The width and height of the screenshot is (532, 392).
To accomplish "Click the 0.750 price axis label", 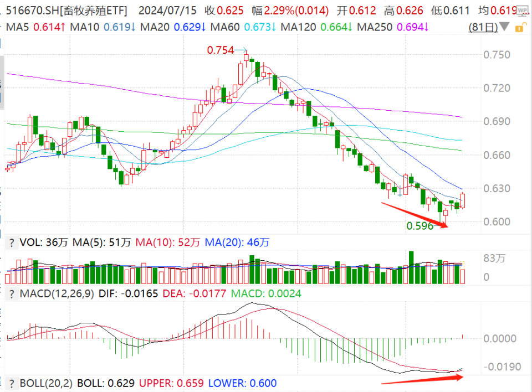I will point(497,55).
